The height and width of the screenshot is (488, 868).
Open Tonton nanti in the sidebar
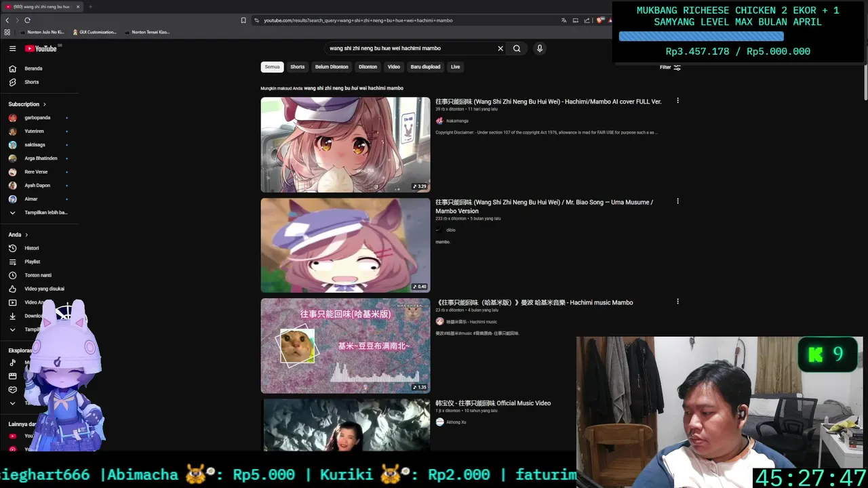click(x=39, y=275)
